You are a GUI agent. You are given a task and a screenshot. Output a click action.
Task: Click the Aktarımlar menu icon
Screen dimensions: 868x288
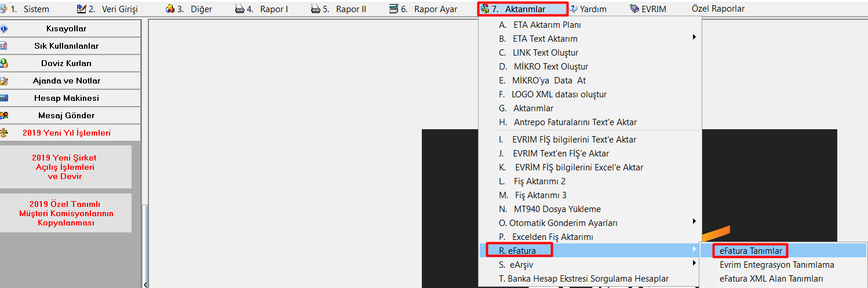coord(484,9)
